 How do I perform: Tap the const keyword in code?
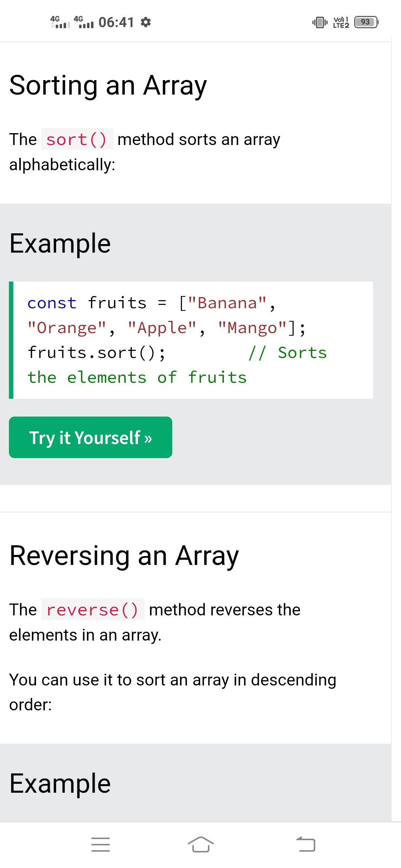(52, 303)
